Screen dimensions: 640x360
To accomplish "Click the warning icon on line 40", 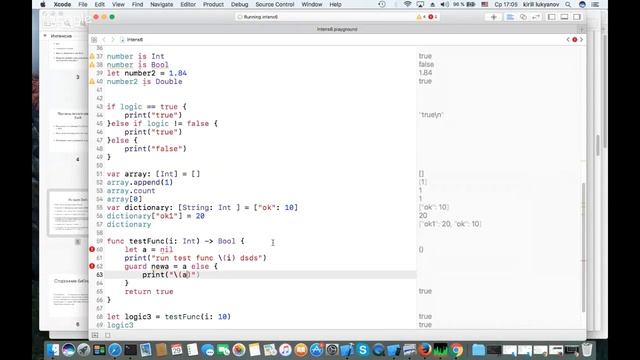I will click(92, 81).
